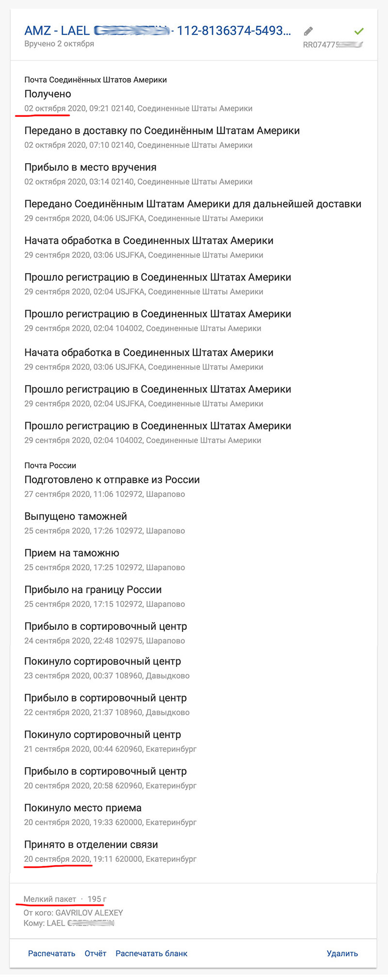Click the От кого: GAVRILOV ALEXEY line
This screenshot has width=388, height=980.
point(73,913)
